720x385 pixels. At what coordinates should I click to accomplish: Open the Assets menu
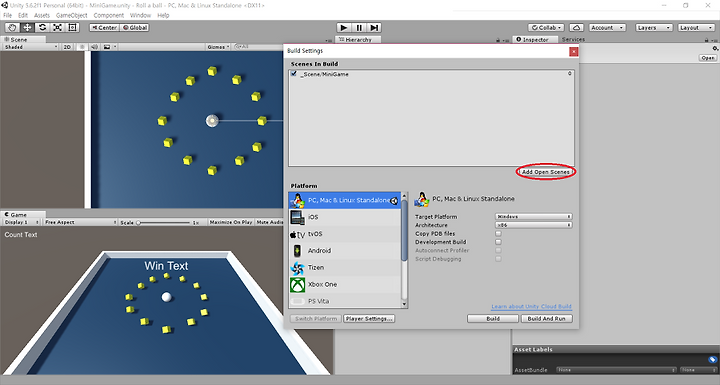42,15
